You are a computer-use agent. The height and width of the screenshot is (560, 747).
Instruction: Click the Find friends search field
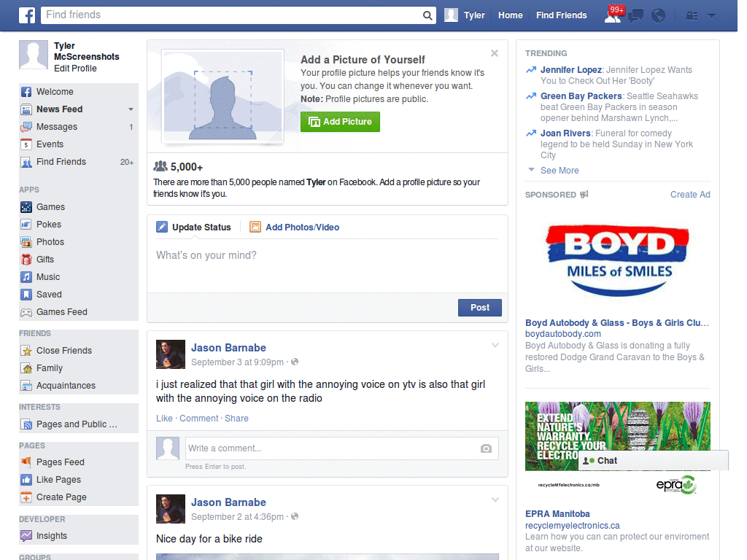point(232,15)
